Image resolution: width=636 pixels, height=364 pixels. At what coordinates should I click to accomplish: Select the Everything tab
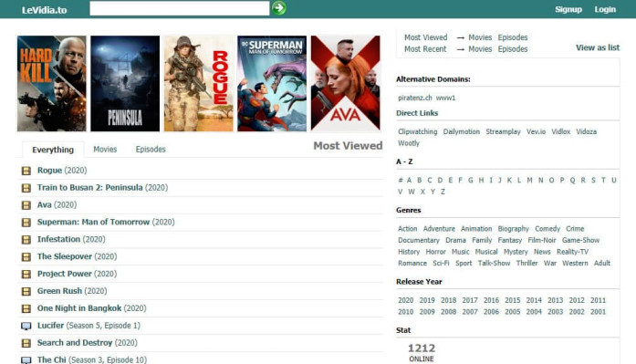pyautogui.click(x=53, y=150)
